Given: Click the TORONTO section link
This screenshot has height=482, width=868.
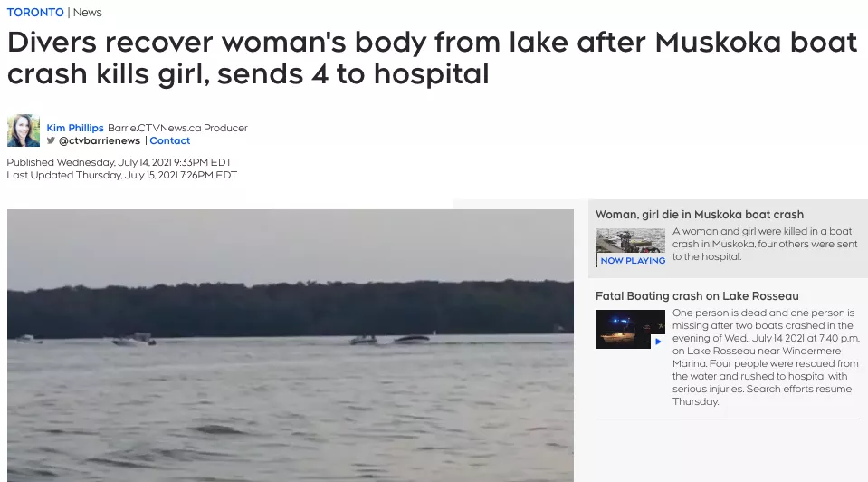Looking at the screenshot, I should (x=35, y=12).
